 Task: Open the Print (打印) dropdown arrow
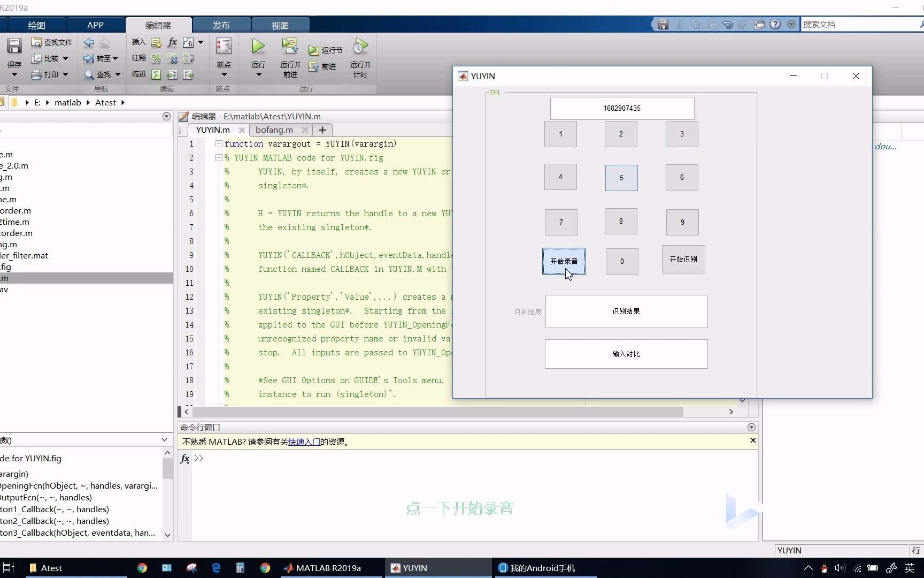(65, 74)
